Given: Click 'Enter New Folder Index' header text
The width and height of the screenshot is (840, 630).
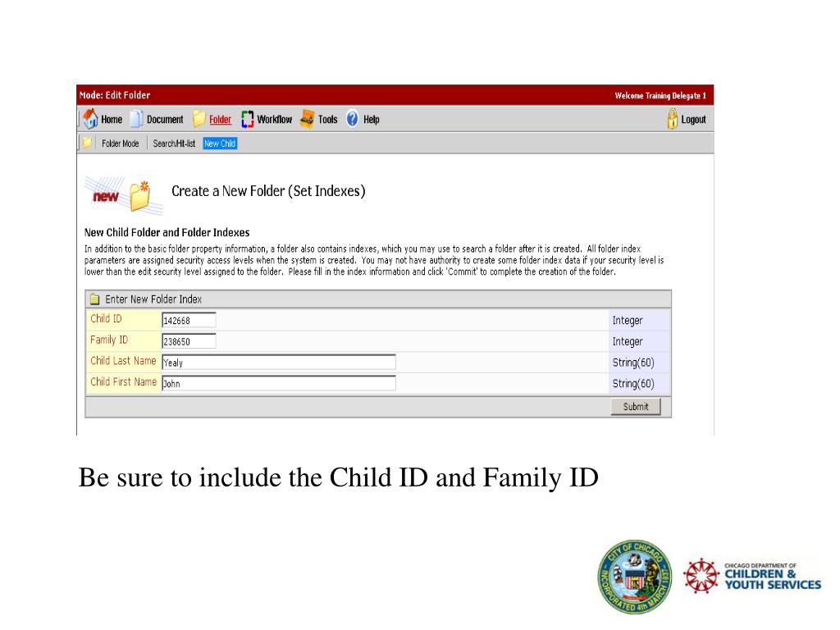Looking at the screenshot, I should [153, 299].
